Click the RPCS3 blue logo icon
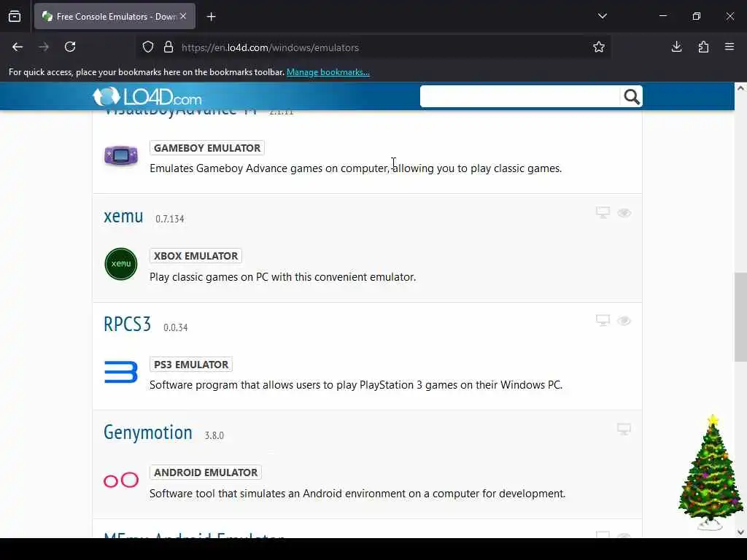This screenshot has width=747, height=560. 121,372
